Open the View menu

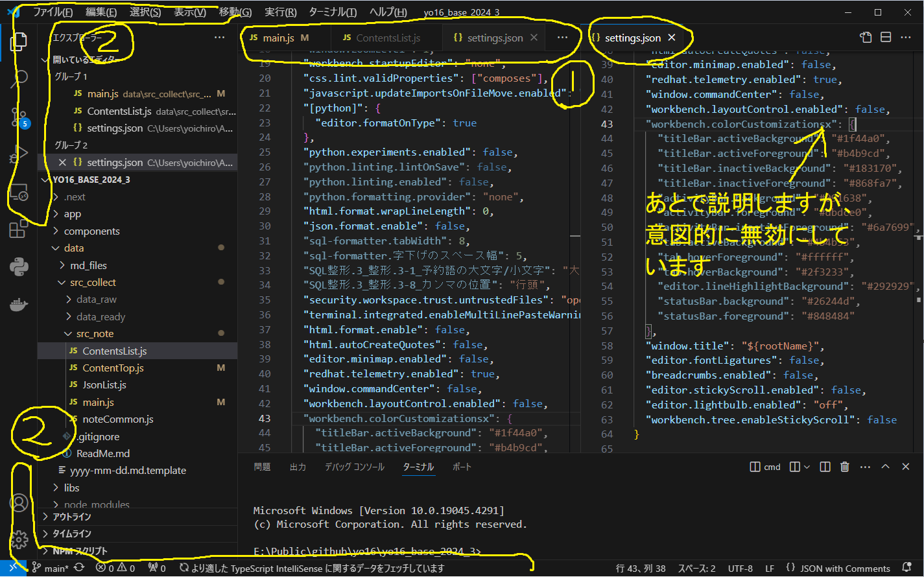pyautogui.click(x=190, y=12)
